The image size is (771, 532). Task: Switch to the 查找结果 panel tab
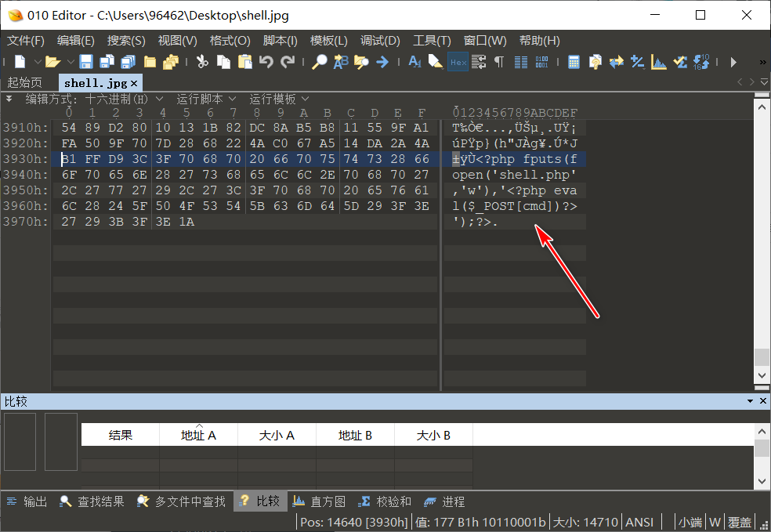(92, 501)
